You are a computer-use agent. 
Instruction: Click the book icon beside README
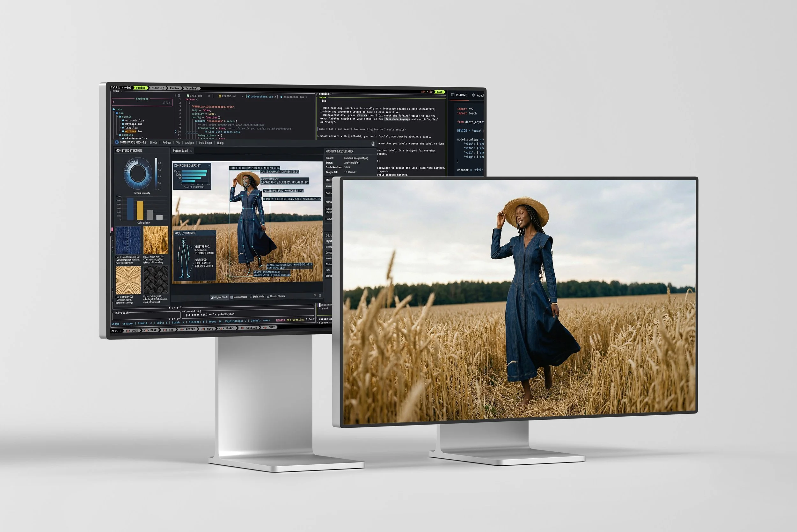[x=453, y=95]
